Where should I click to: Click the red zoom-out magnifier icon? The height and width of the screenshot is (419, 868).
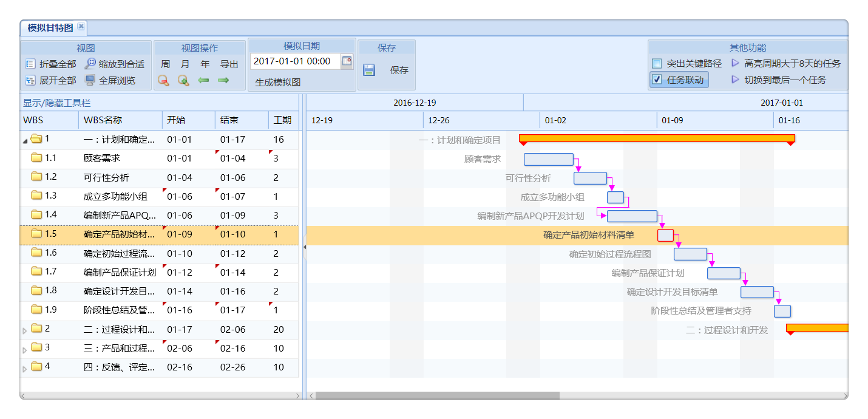click(163, 80)
